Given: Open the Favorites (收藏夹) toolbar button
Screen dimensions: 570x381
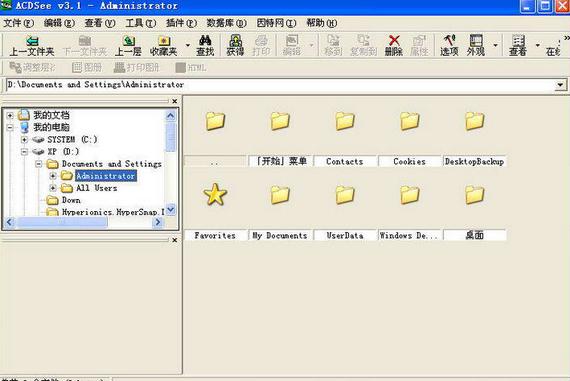Looking at the screenshot, I should coord(164,45).
